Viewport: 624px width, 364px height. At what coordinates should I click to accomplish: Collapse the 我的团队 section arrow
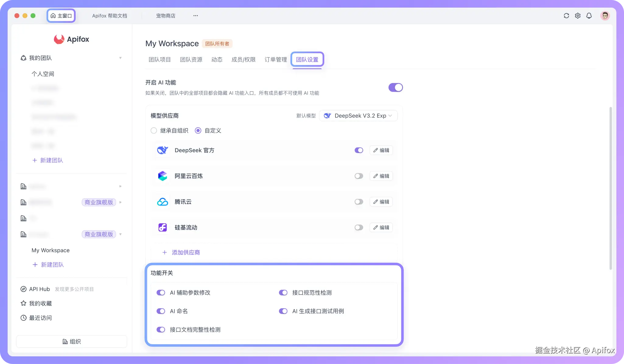pyautogui.click(x=121, y=58)
